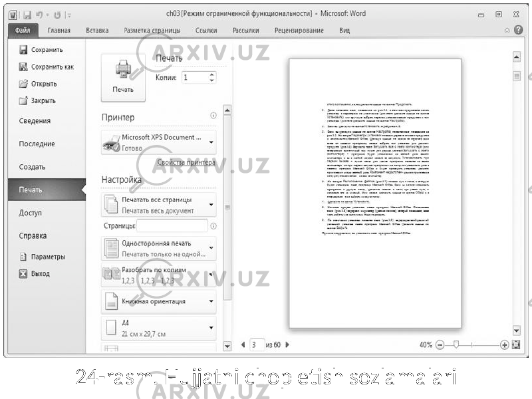Maximize the Word window
Screen dimensions: 532x399
[499, 15]
